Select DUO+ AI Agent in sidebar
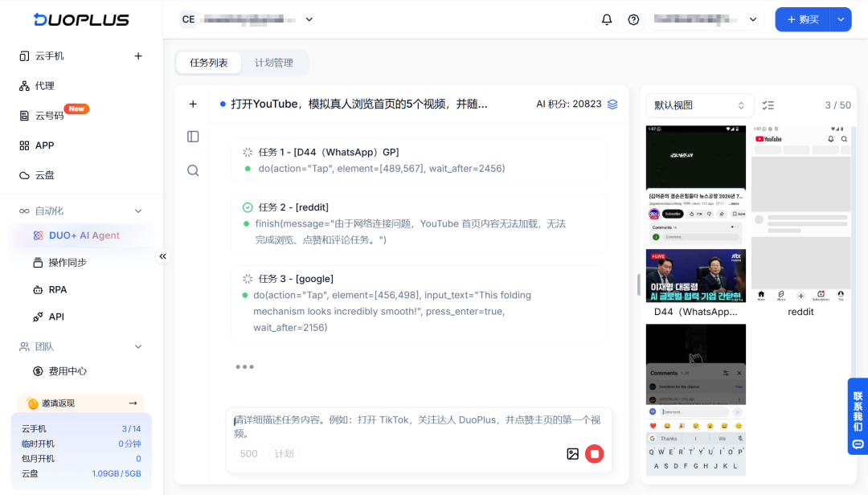Screen dimensions: 868x495 pos(81,235)
